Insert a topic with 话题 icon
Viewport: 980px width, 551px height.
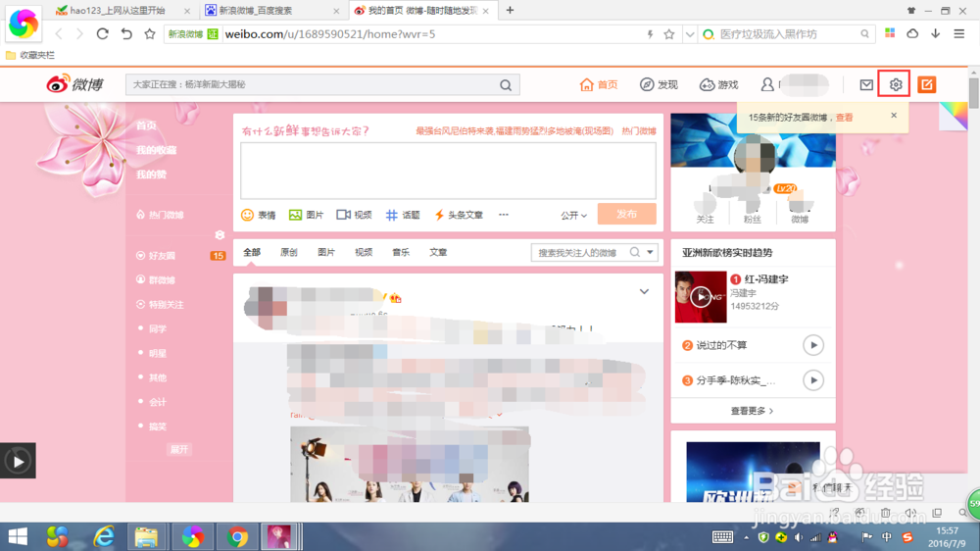tap(403, 215)
